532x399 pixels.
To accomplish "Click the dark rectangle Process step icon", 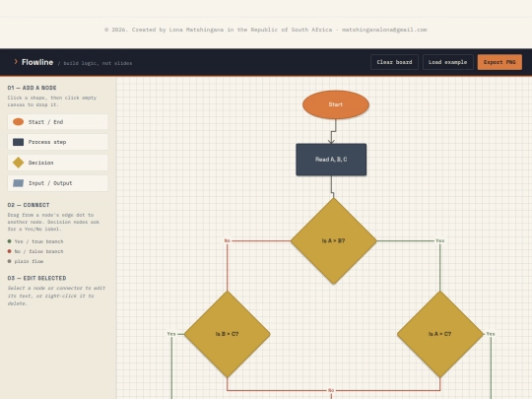I will click(19, 142).
